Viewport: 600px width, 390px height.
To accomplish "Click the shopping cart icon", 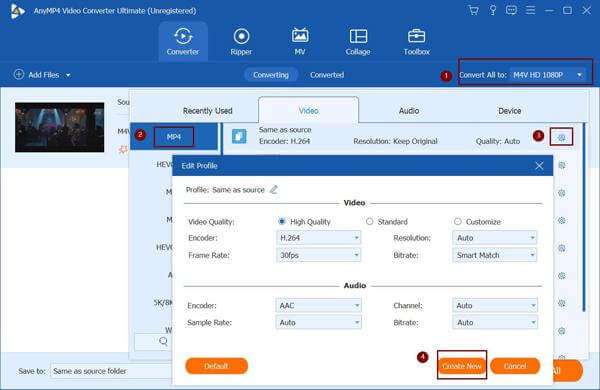I will pyautogui.click(x=473, y=10).
